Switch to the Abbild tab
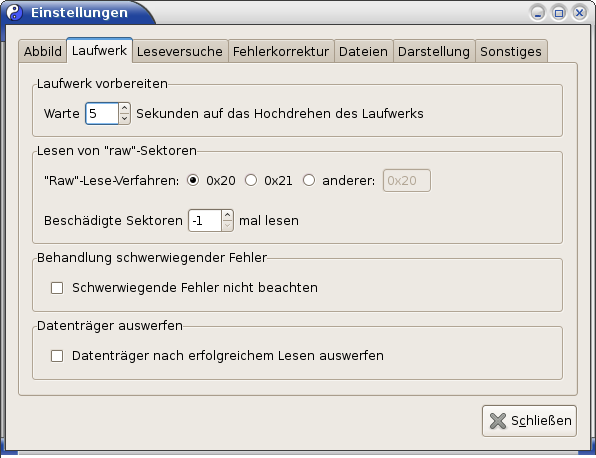Viewport: 596px width, 458px height. pos(43,51)
